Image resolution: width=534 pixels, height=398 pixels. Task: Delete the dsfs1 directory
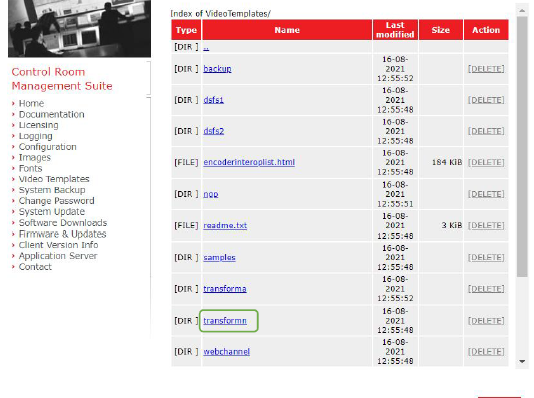point(486,100)
